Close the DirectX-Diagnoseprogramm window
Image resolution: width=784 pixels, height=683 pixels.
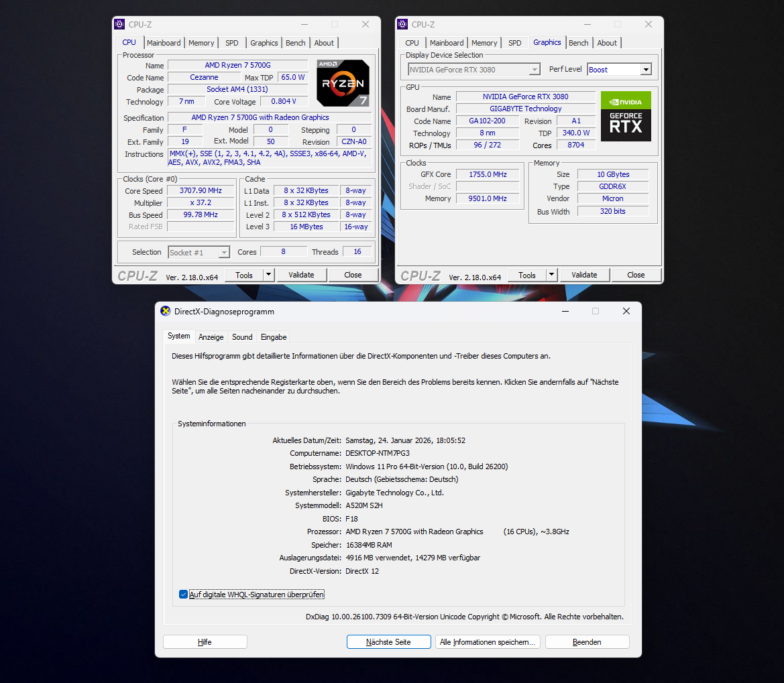click(626, 311)
